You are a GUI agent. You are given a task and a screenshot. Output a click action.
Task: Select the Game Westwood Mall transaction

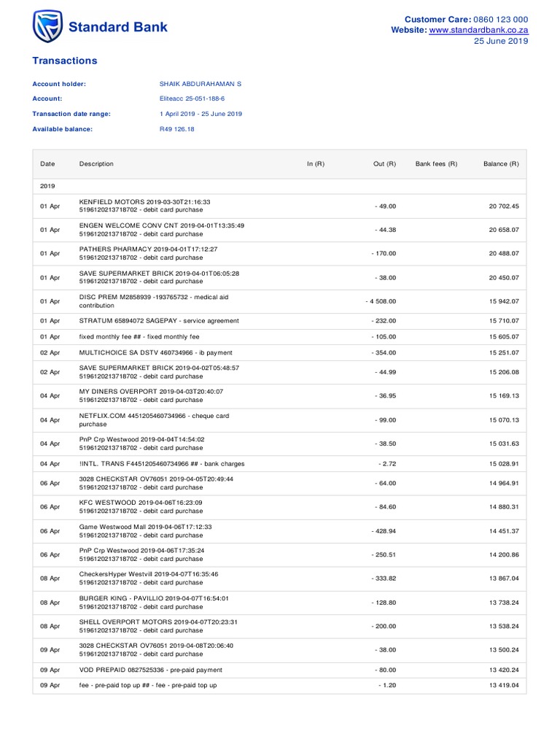[x=279, y=531]
